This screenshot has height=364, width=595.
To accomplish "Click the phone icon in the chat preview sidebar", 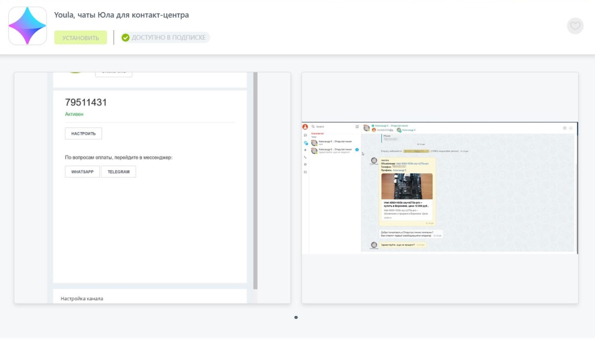I will (x=305, y=157).
